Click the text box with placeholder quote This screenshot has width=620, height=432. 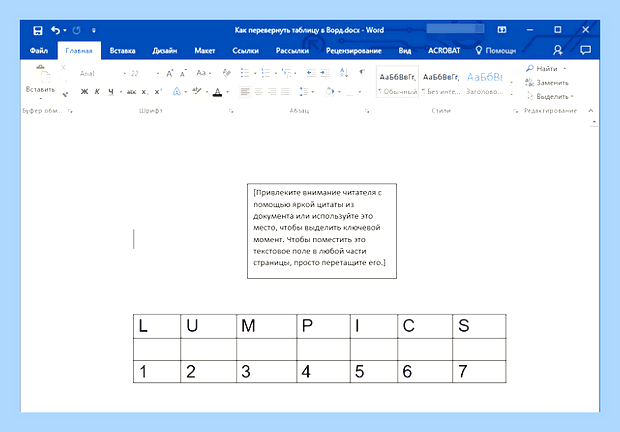point(322,231)
